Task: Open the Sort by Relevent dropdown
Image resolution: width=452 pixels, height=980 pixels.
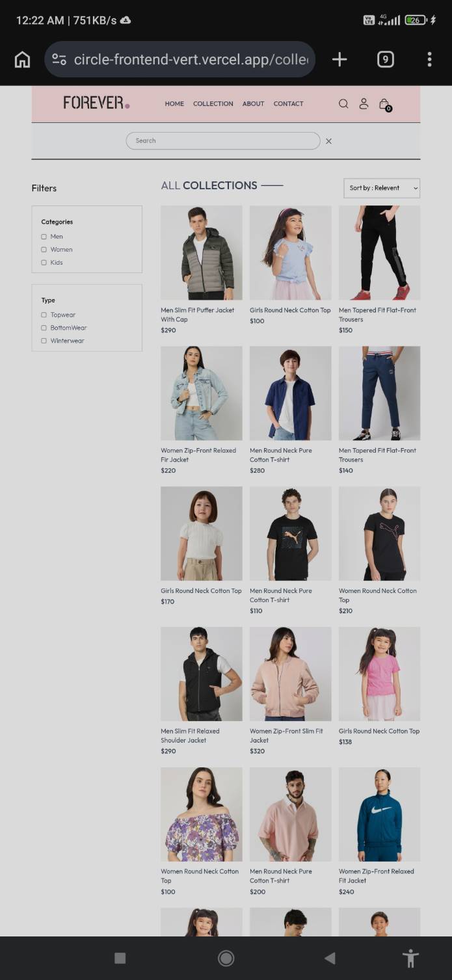Action: coord(382,188)
